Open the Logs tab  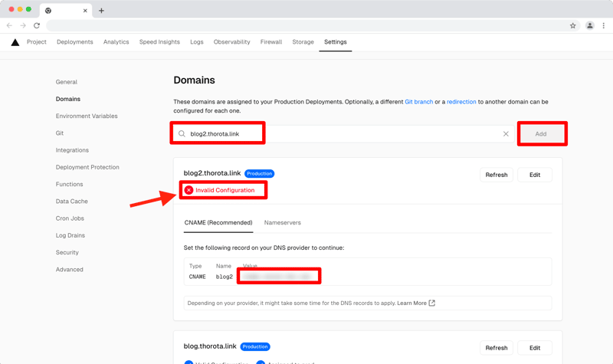(x=197, y=42)
